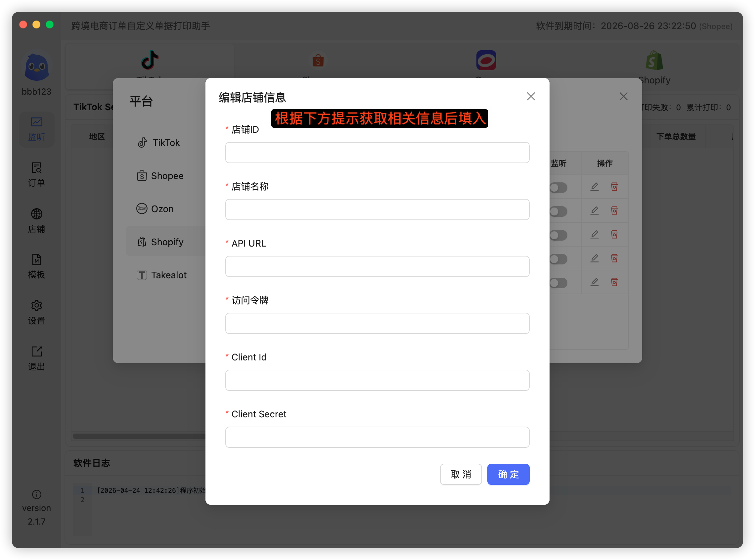755x560 pixels.
Task: Click the TikTok logo icon in 平台 list
Action: tap(142, 143)
